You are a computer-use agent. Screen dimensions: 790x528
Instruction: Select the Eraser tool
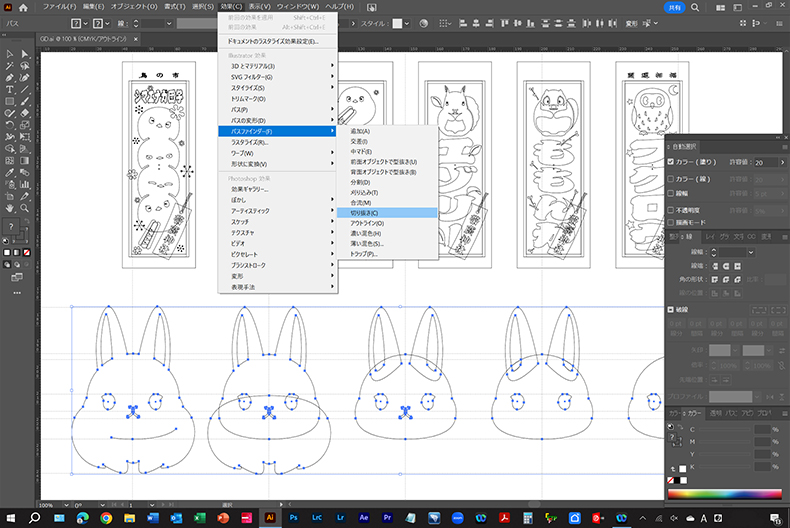25,113
